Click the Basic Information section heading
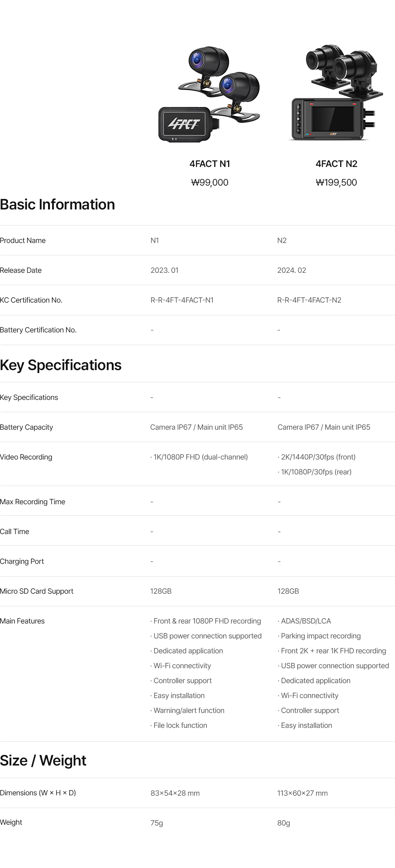This screenshot has width=395, height=868. coord(57,205)
